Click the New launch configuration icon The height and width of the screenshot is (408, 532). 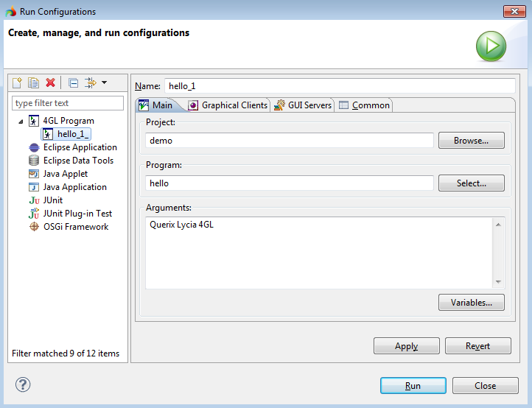(x=17, y=82)
